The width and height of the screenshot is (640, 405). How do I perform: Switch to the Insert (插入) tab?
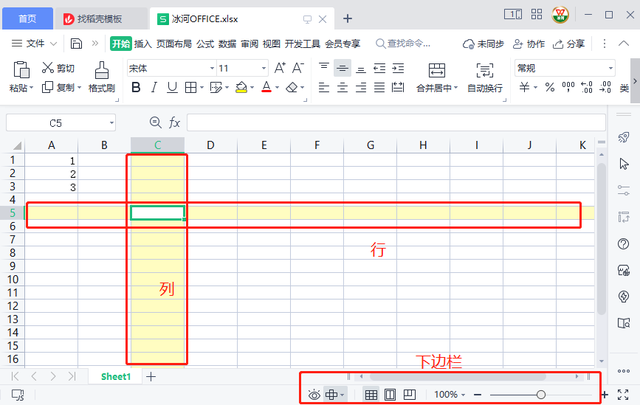(x=143, y=44)
